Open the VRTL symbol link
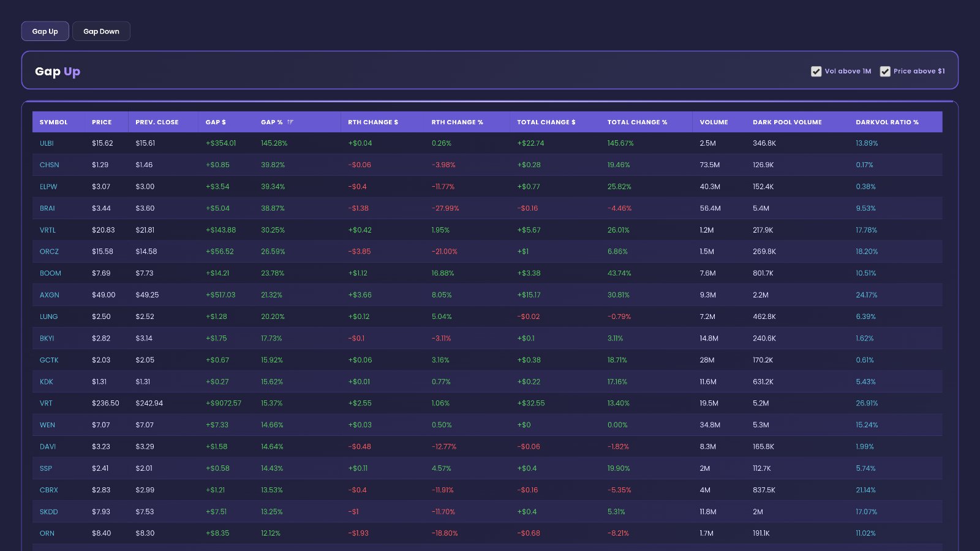980x551 pixels. coord(48,230)
